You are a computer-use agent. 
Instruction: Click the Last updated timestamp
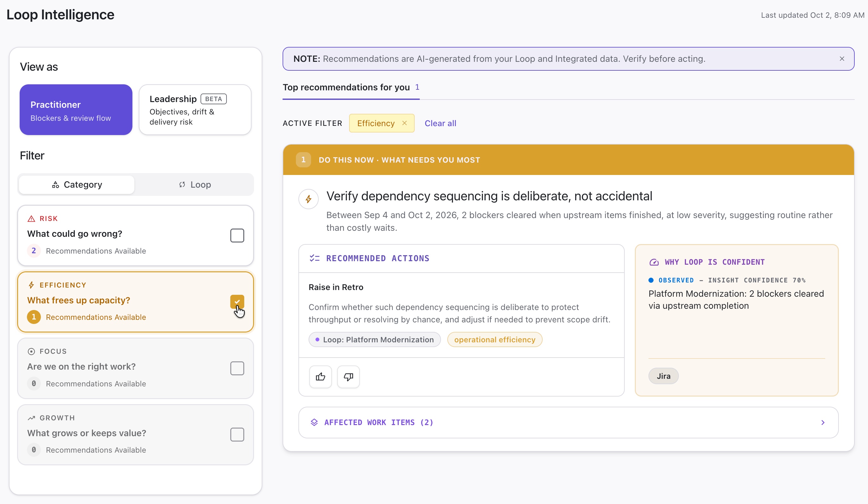[813, 15]
